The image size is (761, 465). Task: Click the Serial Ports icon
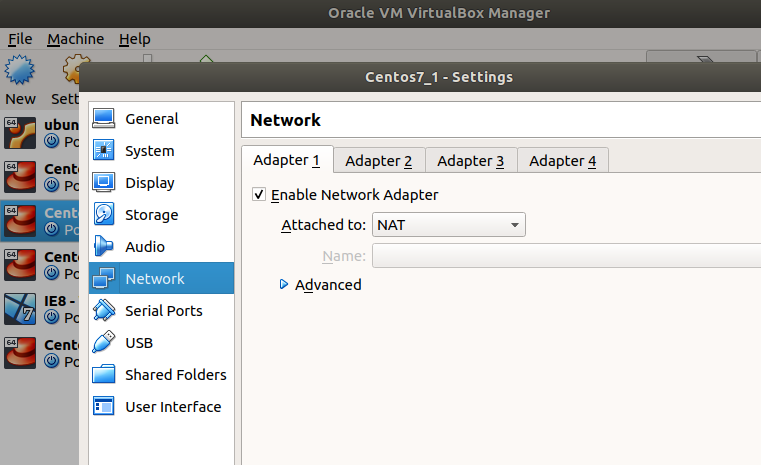tap(104, 311)
